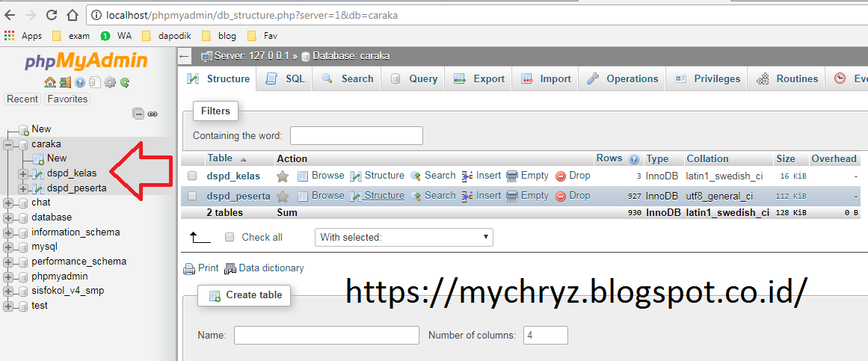
Task: Click Search for dspd_peserta row
Action: coord(433,196)
